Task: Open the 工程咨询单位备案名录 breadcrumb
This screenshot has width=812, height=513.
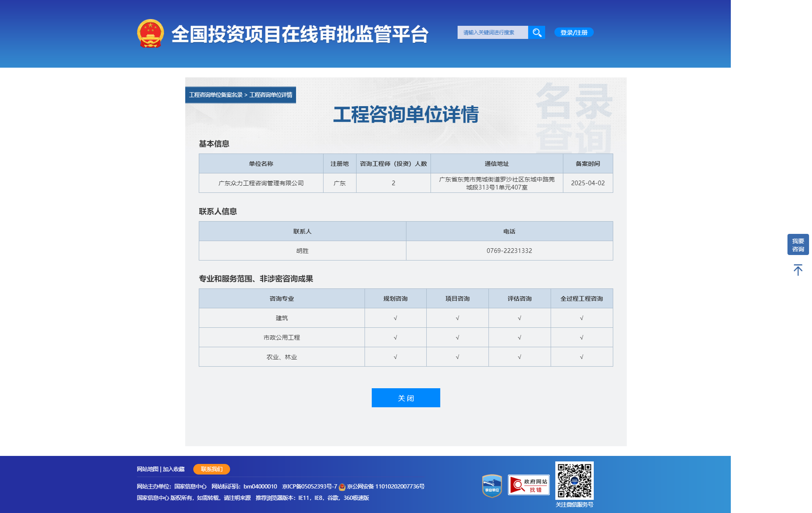Action: (216, 95)
